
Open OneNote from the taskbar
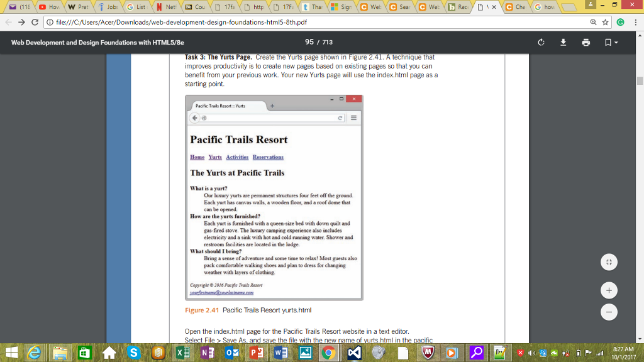(208, 353)
